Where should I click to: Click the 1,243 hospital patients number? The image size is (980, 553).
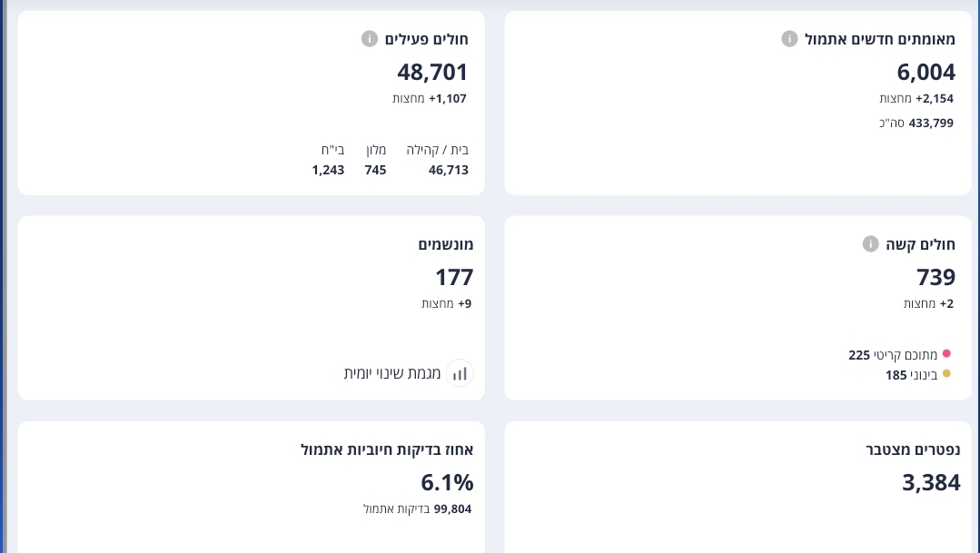(328, 170)
